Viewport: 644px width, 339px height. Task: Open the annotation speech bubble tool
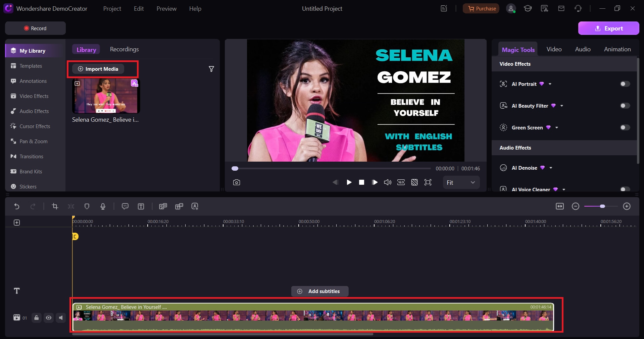125,206
